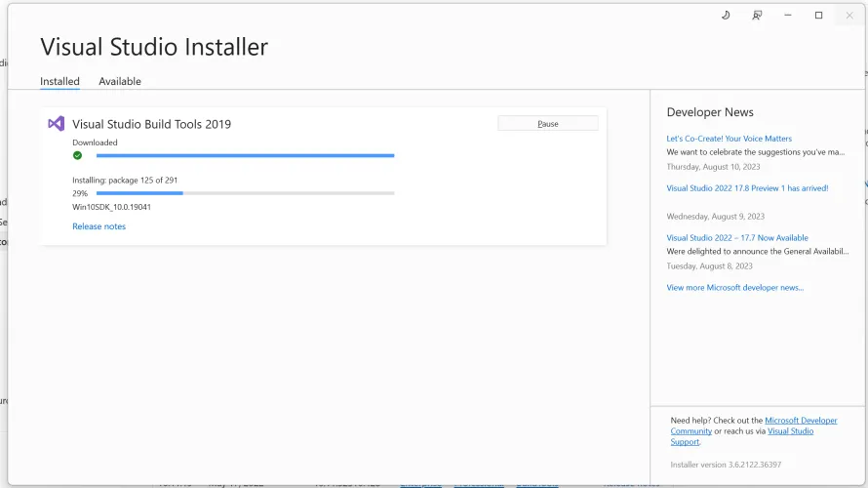
Task: Minimize the Visual Studio Installer window
Action: [x=788, y=15]
